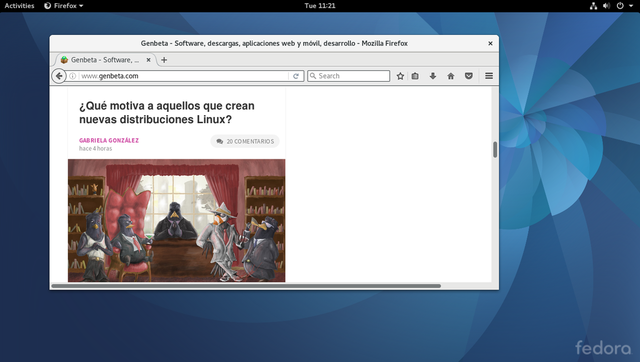The height and width of the screenshot is (362, 640).
Task: Open the power icon system menu
Action: click(x=620, y=6)
